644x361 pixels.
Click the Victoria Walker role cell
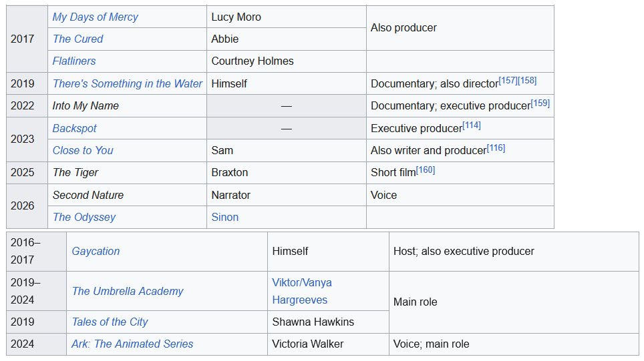click(x=328, y=344)
